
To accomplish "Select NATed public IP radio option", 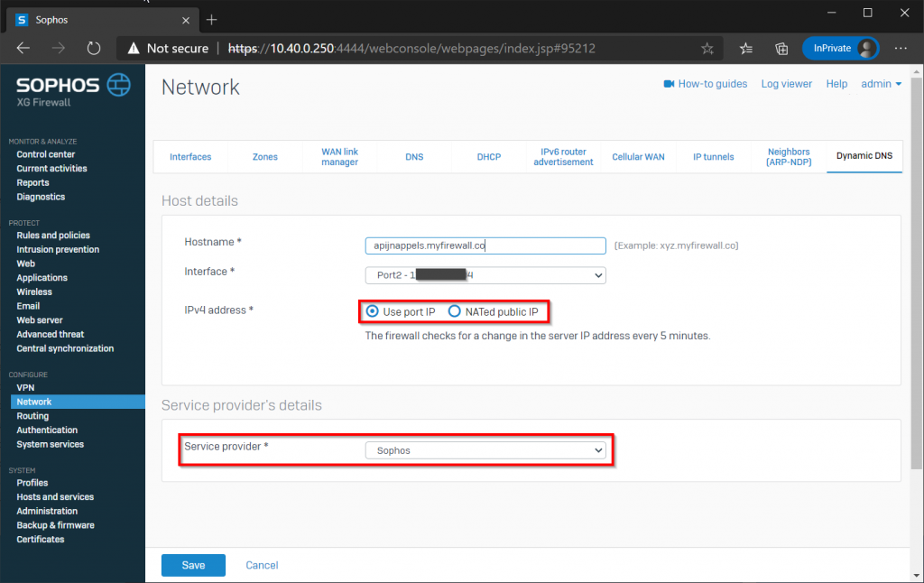I will coord(455,311).
